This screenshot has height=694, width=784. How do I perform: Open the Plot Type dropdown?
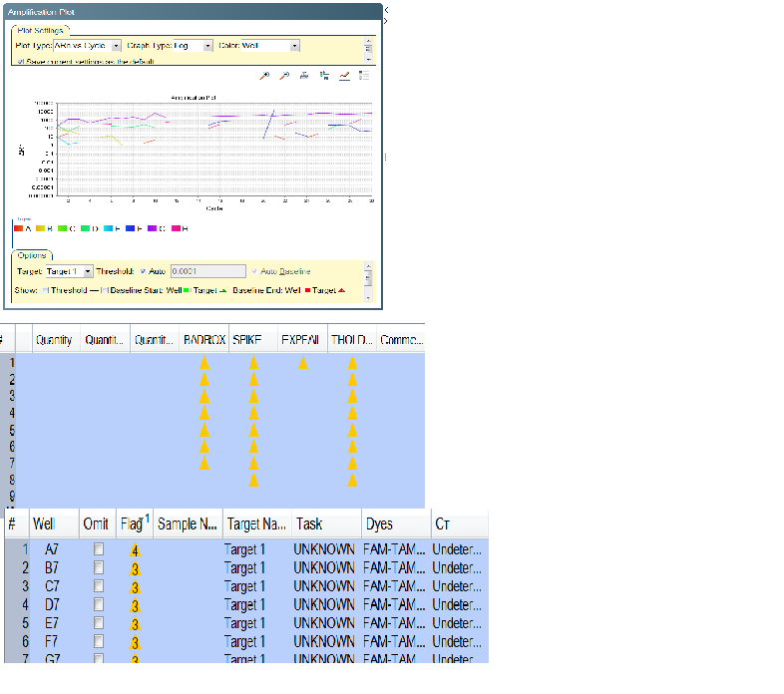click(x=116, y=46)
